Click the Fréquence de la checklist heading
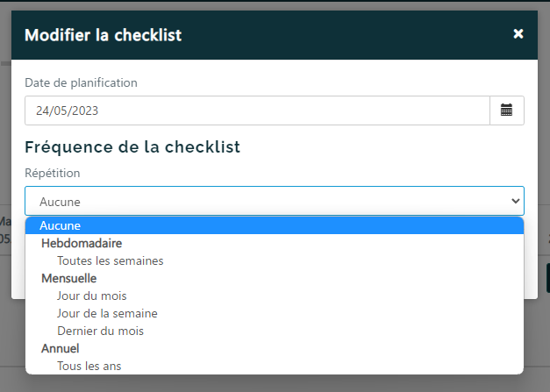 132,146
